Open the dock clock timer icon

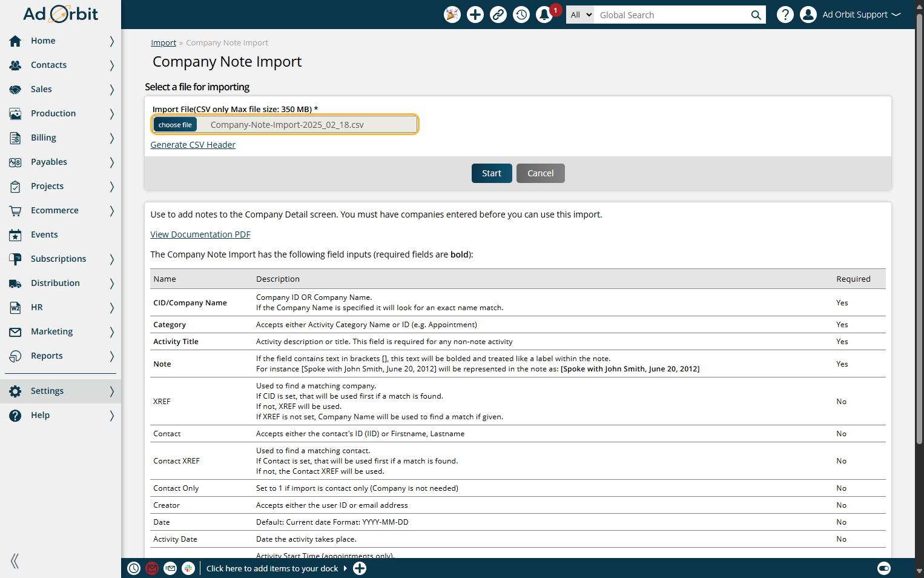(134, 568)
